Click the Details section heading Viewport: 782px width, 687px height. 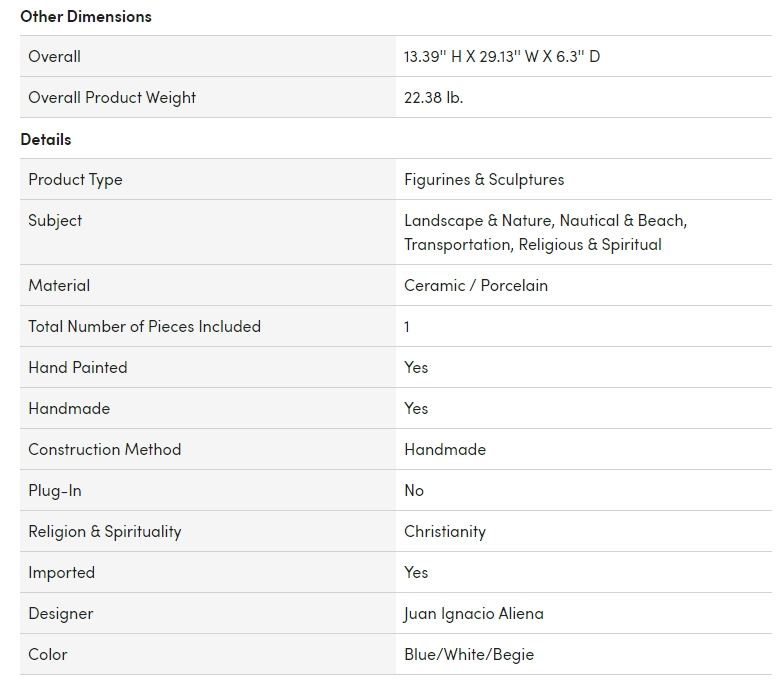[x=46, y=139]
